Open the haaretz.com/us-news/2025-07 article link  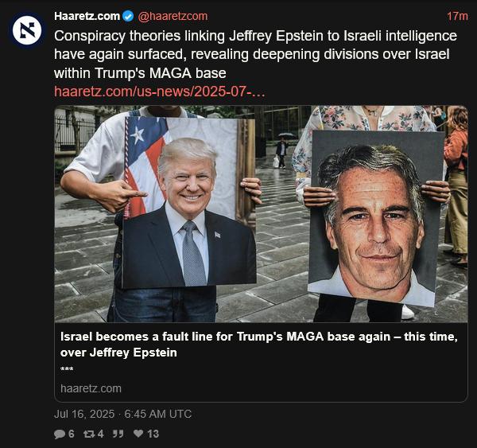(160, 92)
